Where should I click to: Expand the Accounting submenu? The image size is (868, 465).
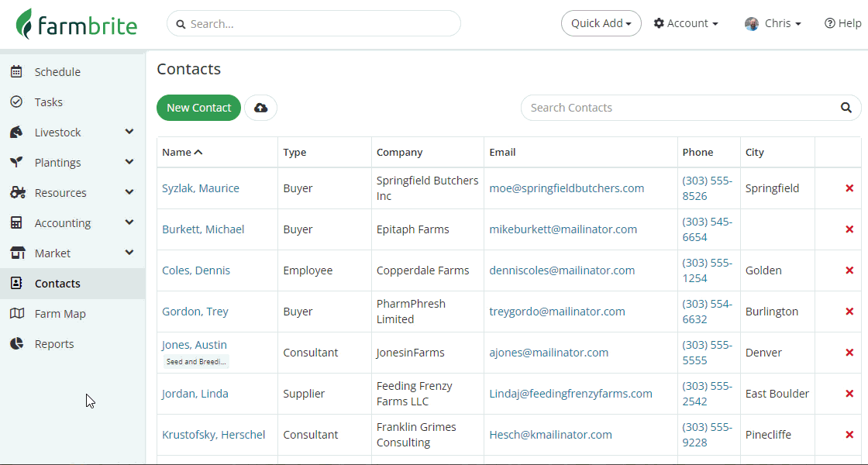pyautogui.click(x=129, y=223)
